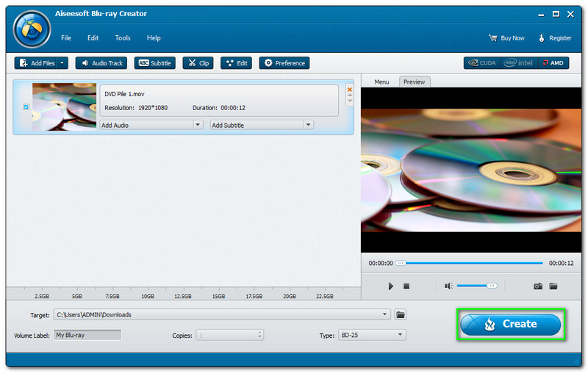Switch to the Menu tab
The width and height of the screenshot is (588, 373).
[x=381, y=82]
